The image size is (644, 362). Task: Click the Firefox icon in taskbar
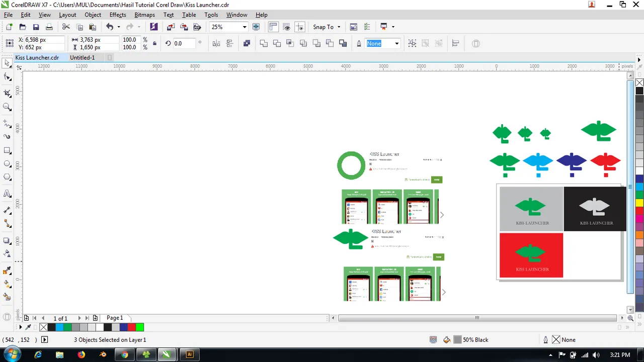coord(82,354)
